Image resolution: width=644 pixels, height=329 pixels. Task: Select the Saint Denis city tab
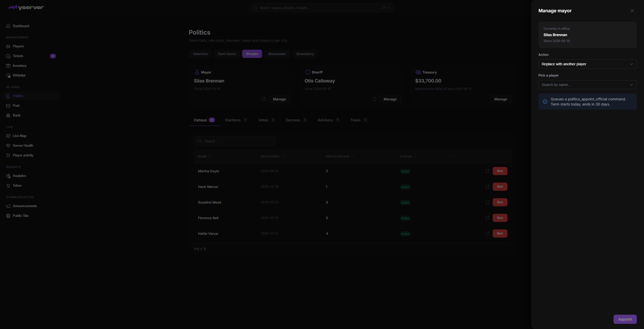click(x=227, y=54)
